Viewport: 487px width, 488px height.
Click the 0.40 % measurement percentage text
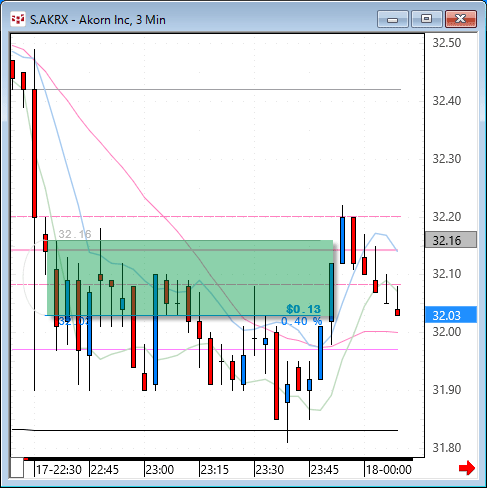pos(302,321)
